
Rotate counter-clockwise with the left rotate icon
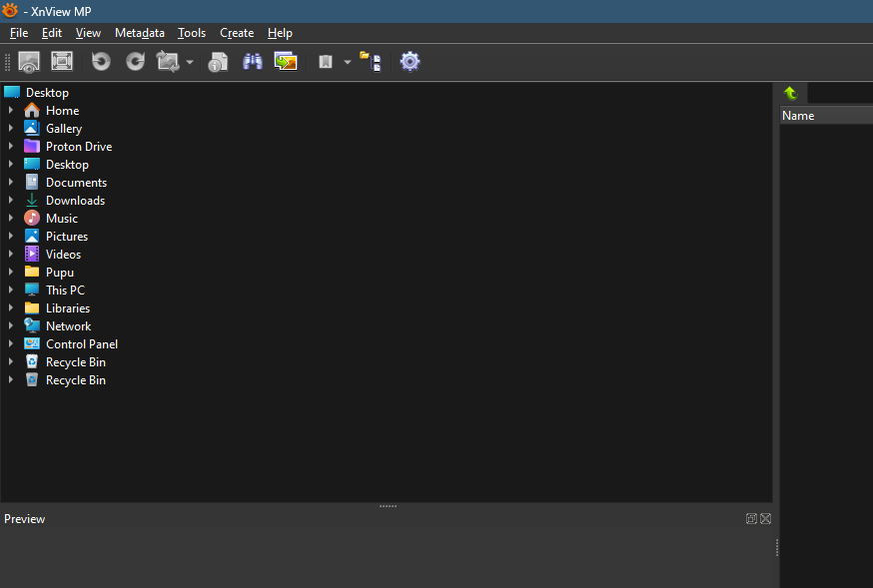(x=101, y=61)
